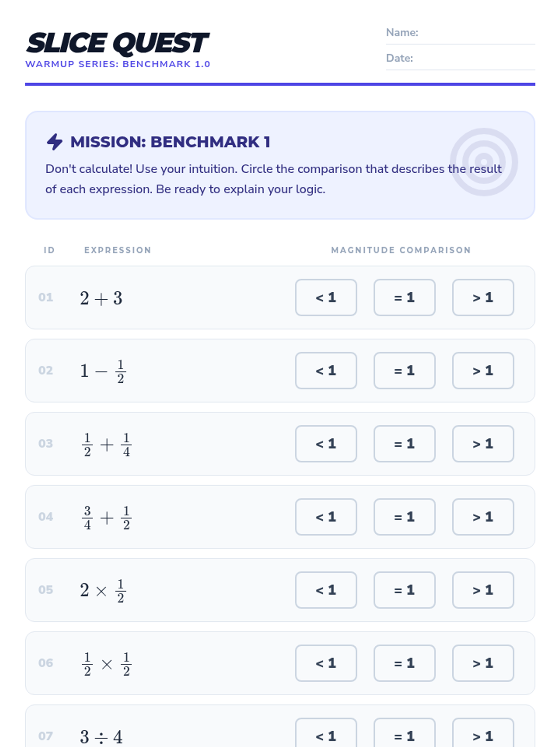560x747 pixels.
Task: Select '> 1' for expression 2 + 3
Action: tap(483, 297)
